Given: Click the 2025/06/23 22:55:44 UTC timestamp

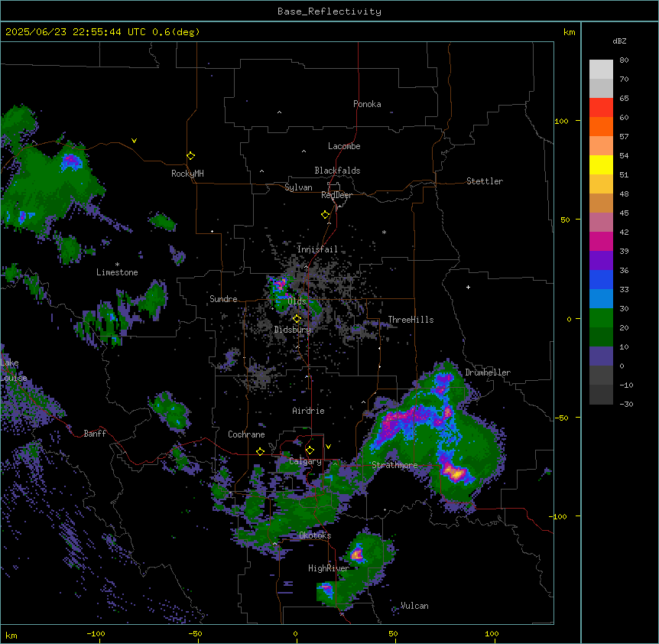Looking at the screenshot, I should coord(76,32).
